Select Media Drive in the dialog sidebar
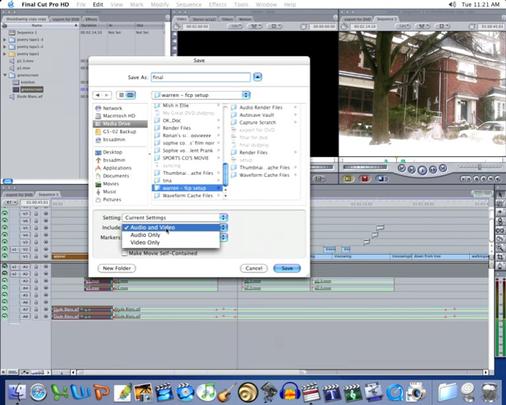Image resolution: width=506 pixels, height=405 pixels. click(120, 124)
